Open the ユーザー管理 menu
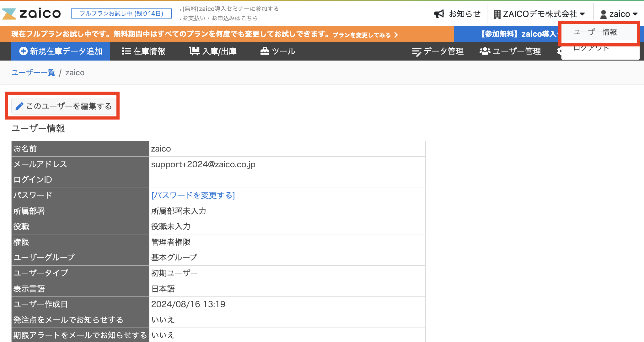 [510, 51]
